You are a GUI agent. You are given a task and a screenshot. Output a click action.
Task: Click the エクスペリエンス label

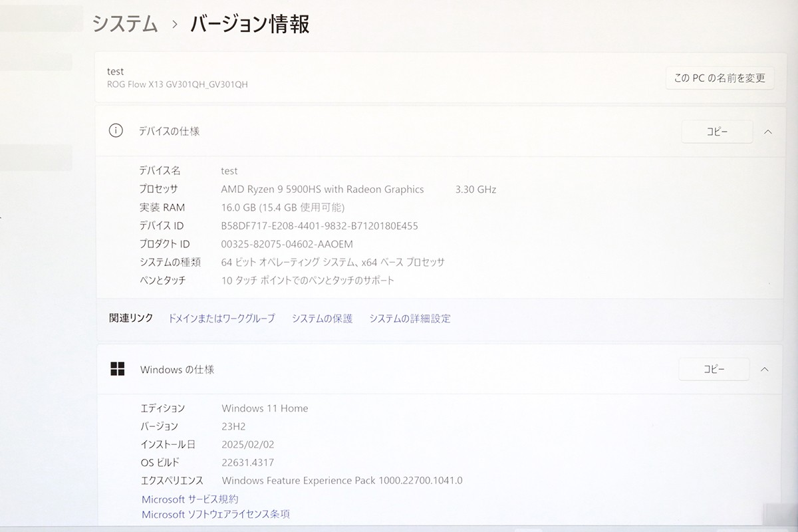[x=172, y=481]
